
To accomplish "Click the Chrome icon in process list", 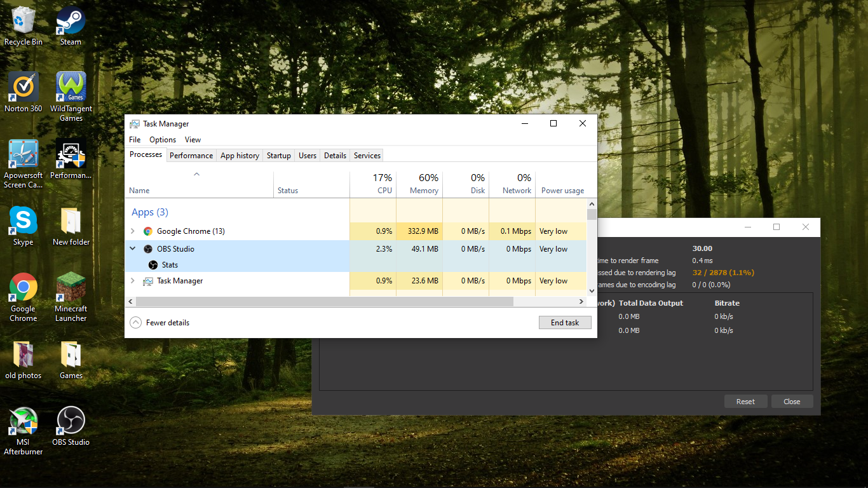I will pyautogui.click(x=148, y=231).
